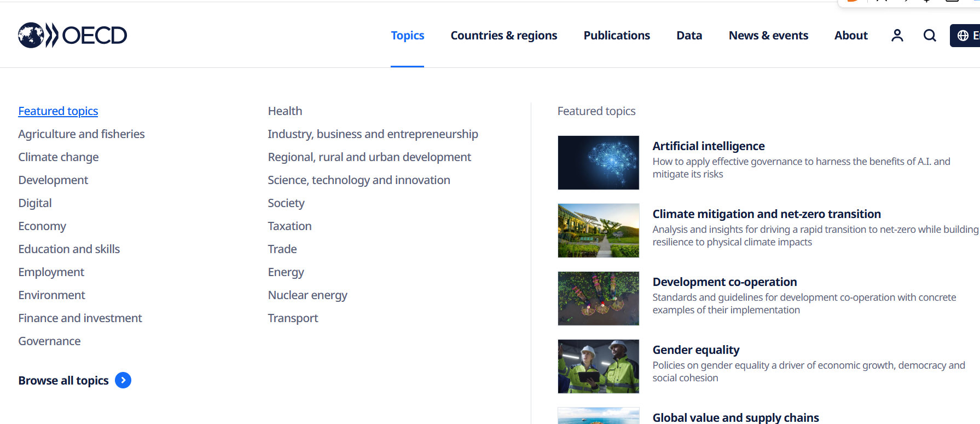The image size is (980, 424).
Task: Open the About menu item
Action: coord(851,36)
